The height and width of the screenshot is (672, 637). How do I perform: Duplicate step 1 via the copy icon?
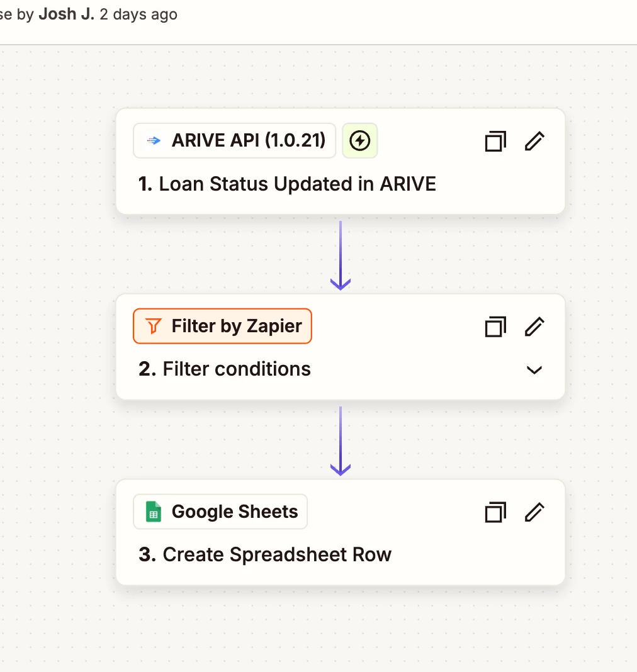[x=495, y=141]
